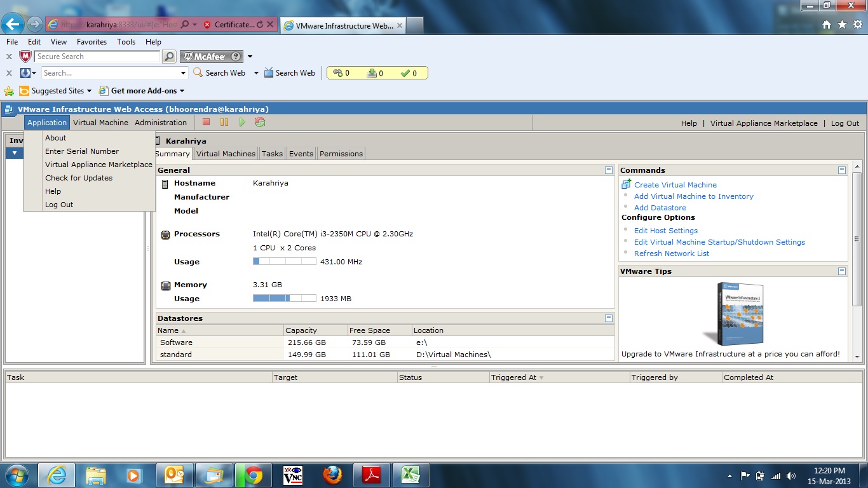The image size is (868, 488).
Task: Collapse the General panel
Action: click(x=609, y=170)
